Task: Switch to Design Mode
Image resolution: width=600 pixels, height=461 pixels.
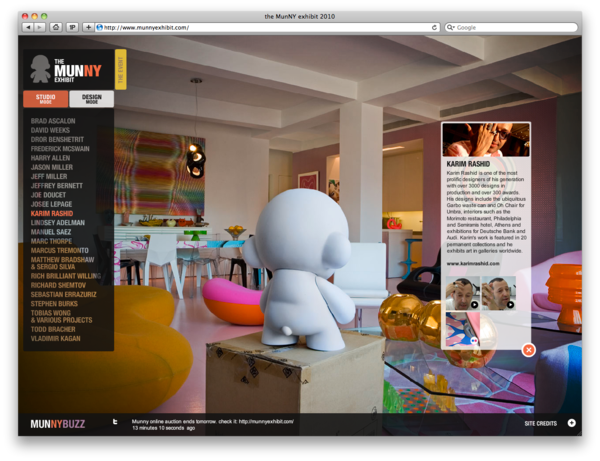Action: coord(91,99)
